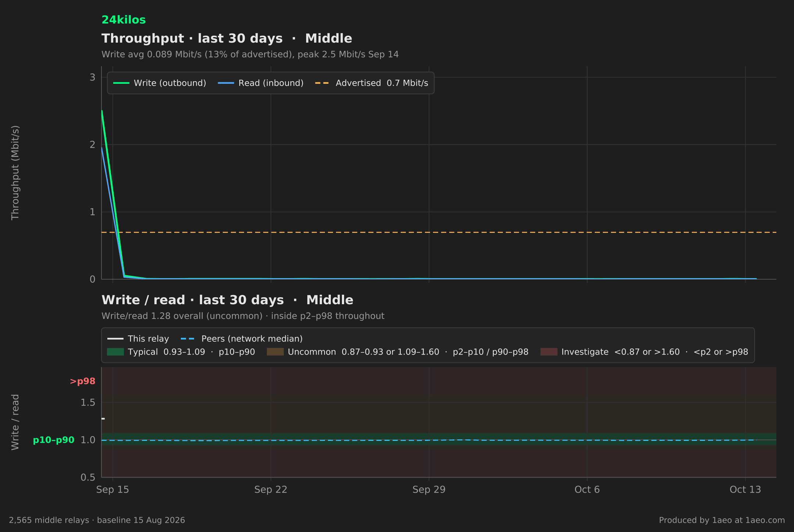Click the red Investigate band swatch
794x532 pixels.
(x=549, y=352)
